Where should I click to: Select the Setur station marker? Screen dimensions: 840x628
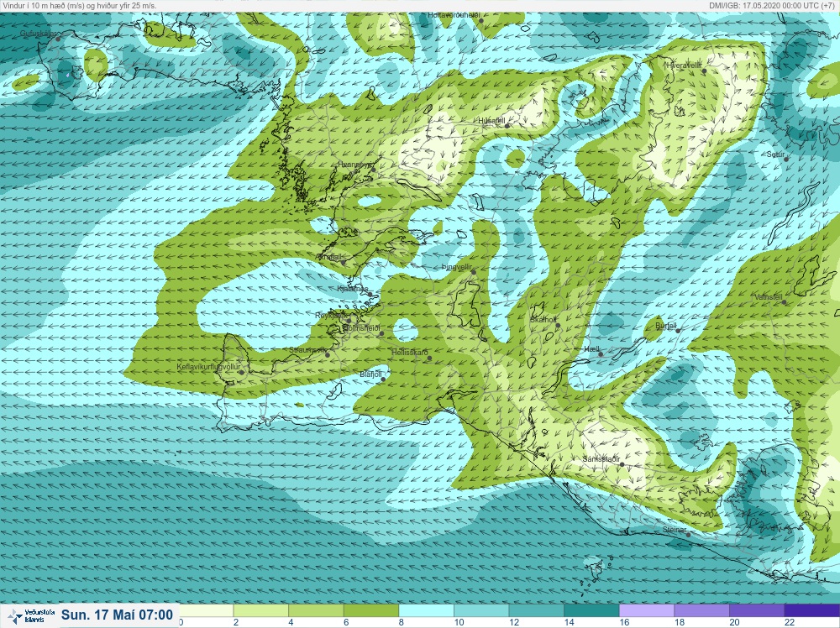(786, 159)
